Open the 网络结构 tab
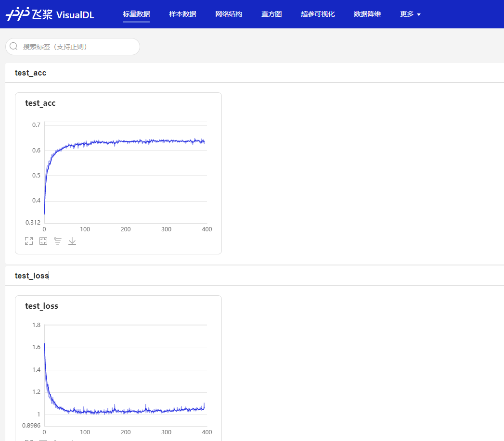 coord(229,14)
